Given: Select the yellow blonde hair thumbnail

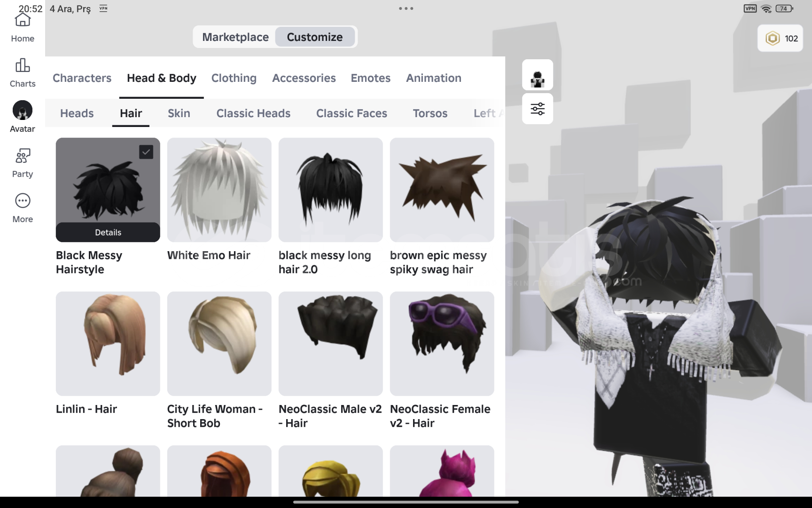Looking at the screenshot, I should point(331,471).
